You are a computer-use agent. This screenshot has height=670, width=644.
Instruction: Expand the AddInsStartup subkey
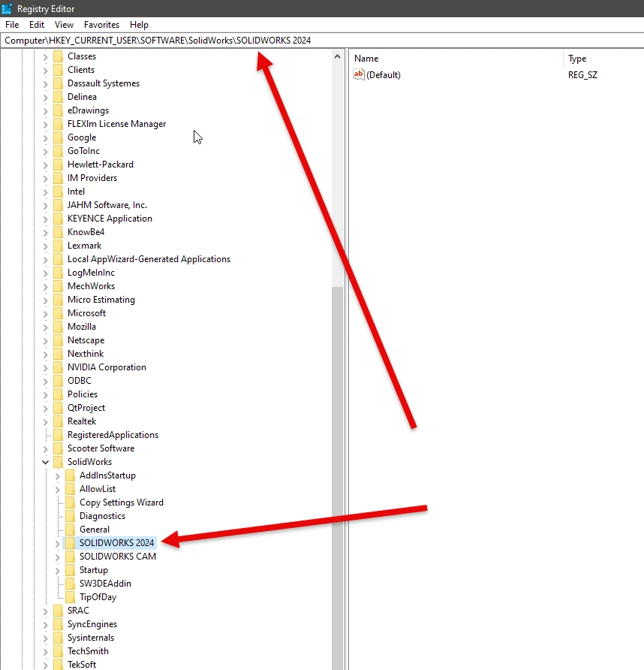point(57,476)
